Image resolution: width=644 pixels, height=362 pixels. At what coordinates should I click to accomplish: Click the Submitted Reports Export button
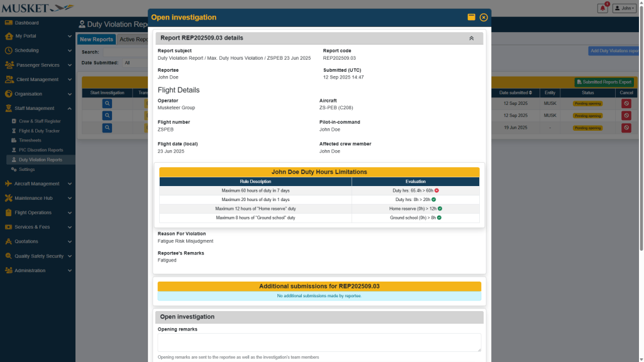point(605,82)
